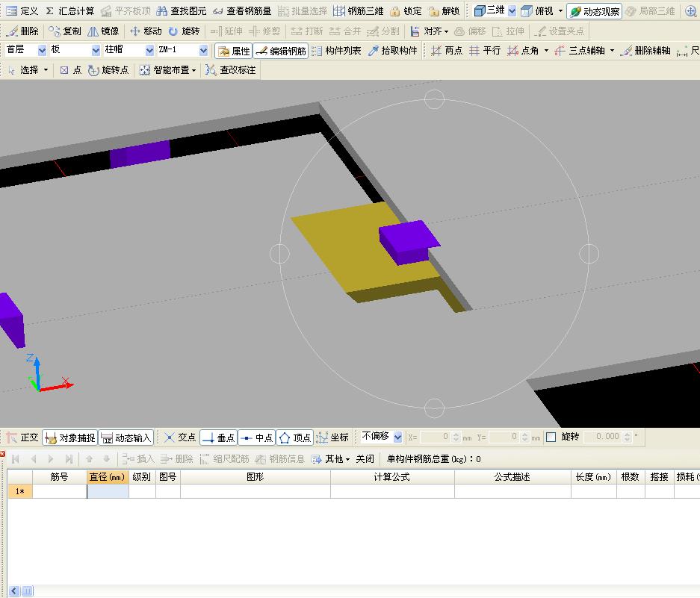Open 钢筋三维 rebar 3D view
This screenshot has width=700, height=598.
[x=359, y=10]
